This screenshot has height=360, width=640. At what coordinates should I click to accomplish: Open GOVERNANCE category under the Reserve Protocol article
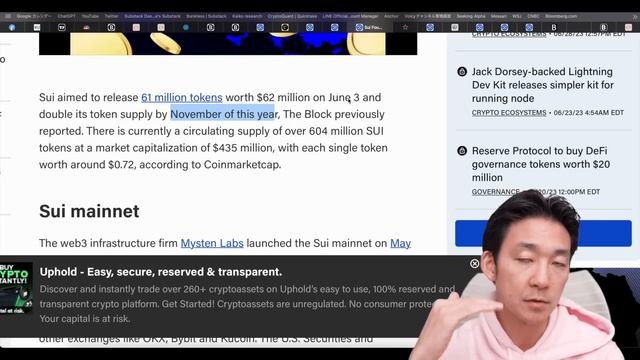[496, 192]
